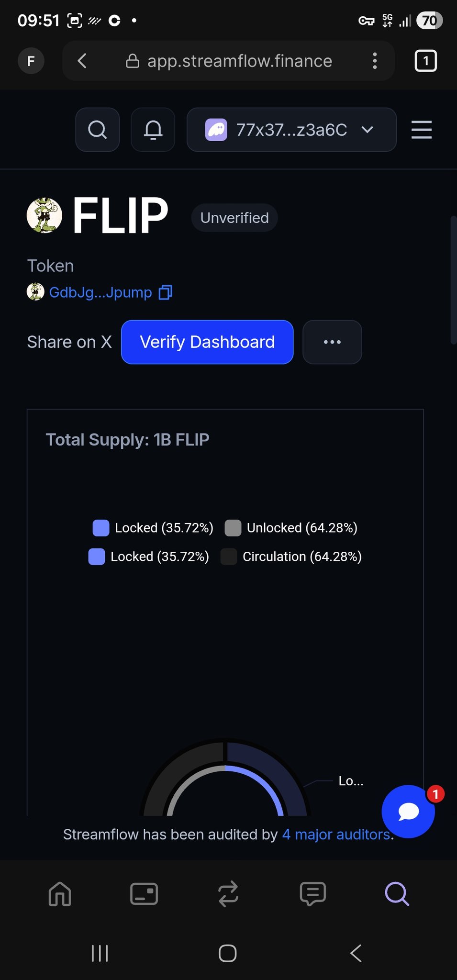Follow the 4 major auditors link
457x980 pixels.
click(336, 835)
